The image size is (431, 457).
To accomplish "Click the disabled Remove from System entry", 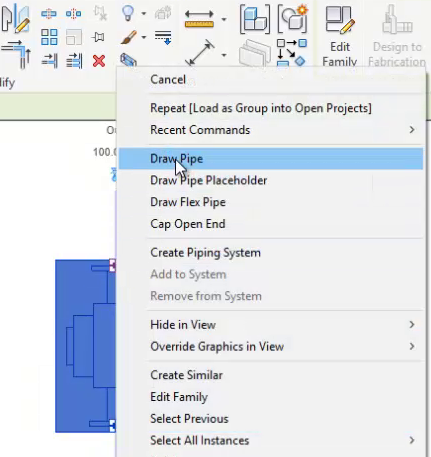I will tap(271, 296).
